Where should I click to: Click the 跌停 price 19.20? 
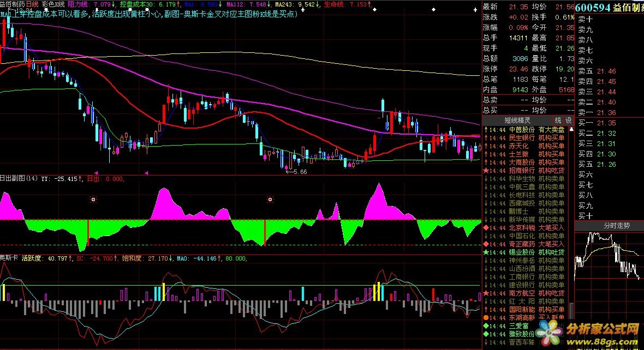pos(565,69)
